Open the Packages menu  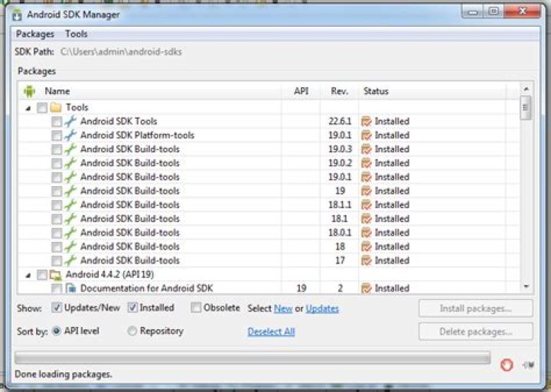click(35, 34)
